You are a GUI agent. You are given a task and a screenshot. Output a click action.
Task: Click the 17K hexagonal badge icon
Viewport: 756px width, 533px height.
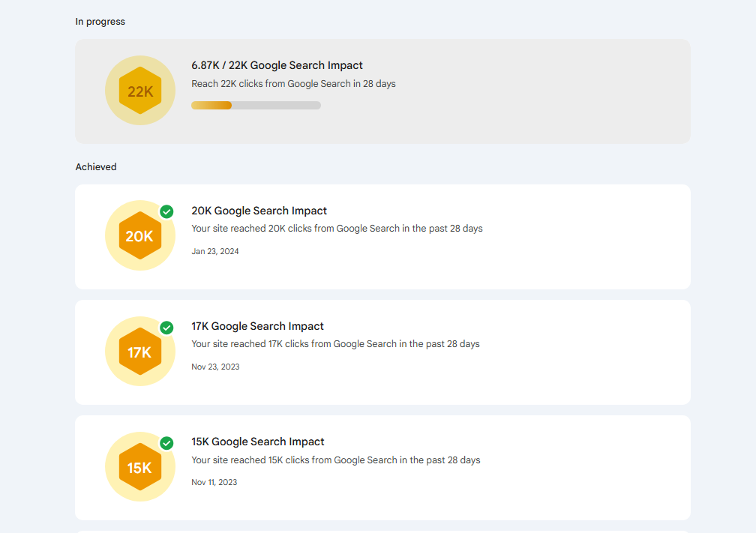point(139,351)
